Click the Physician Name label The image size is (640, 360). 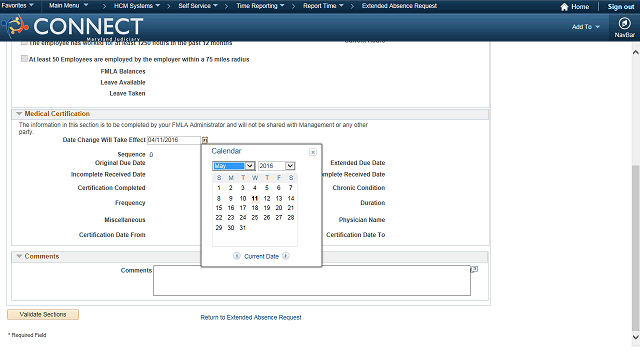click(362, 220)
